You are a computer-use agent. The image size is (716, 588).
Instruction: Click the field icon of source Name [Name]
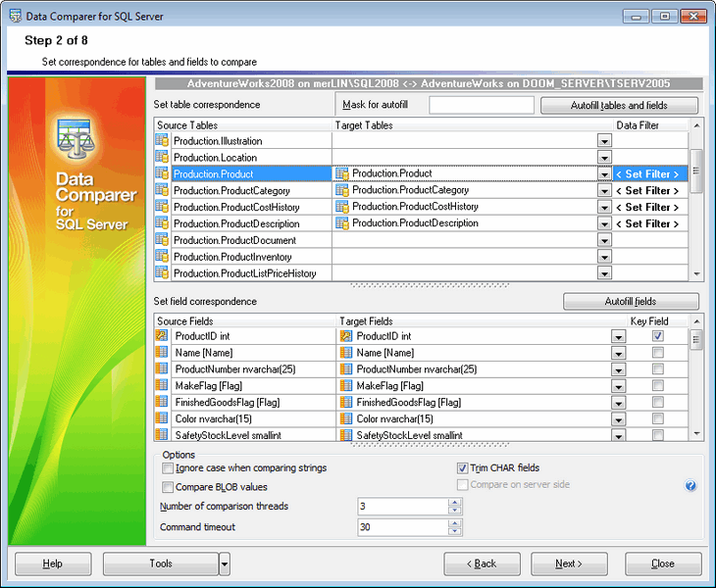click(162, 352)
